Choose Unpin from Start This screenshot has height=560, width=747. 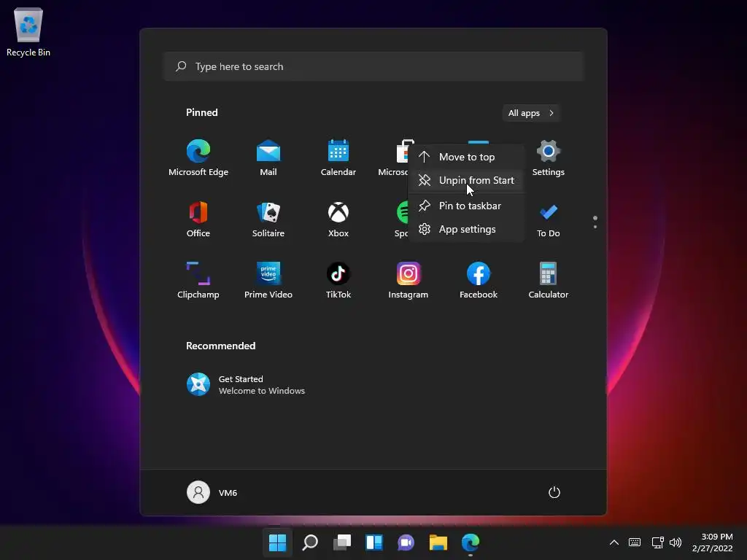tap(466, 180)
